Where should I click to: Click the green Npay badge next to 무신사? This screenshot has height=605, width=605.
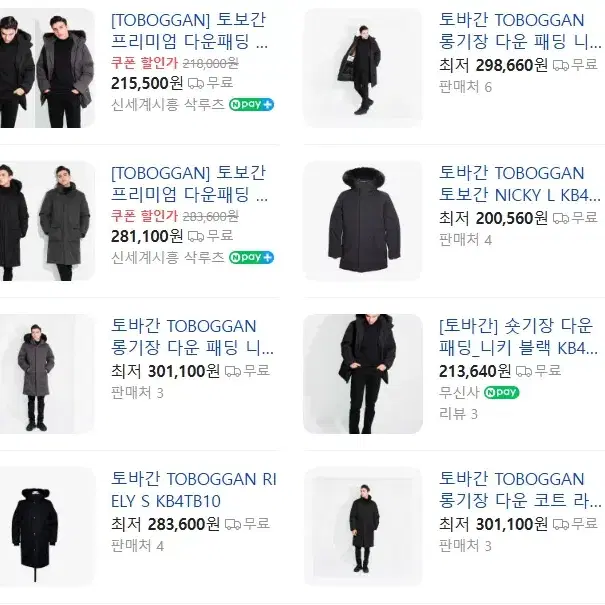point(501,392)
